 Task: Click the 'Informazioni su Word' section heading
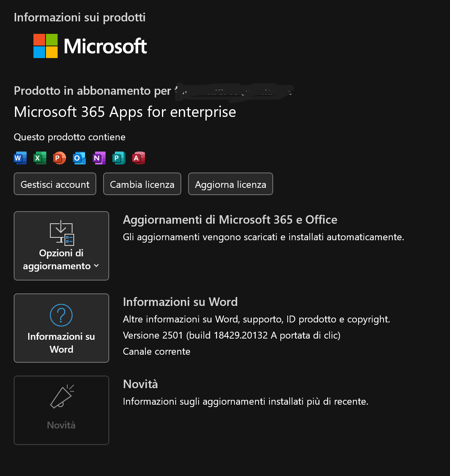point(180,302)
